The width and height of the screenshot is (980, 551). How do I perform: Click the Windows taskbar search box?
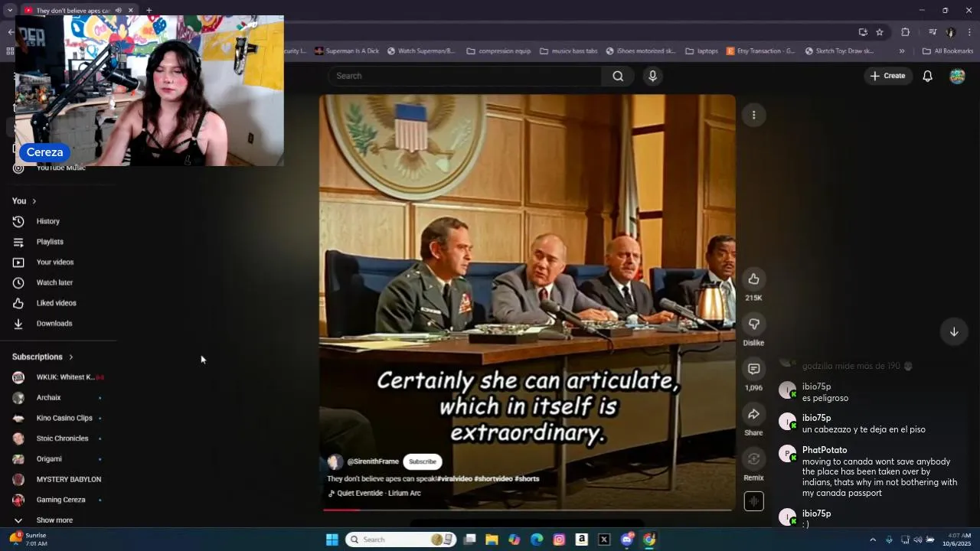point(401,540)
